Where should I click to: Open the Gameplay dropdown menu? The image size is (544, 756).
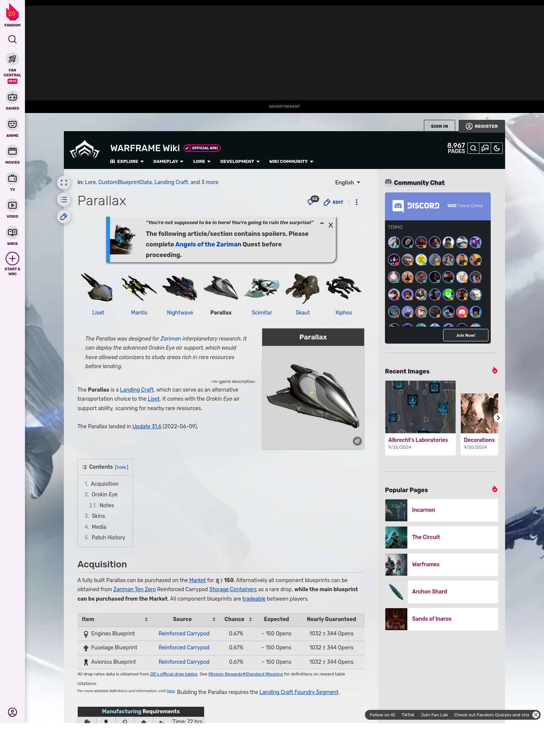tap(168, 161)
